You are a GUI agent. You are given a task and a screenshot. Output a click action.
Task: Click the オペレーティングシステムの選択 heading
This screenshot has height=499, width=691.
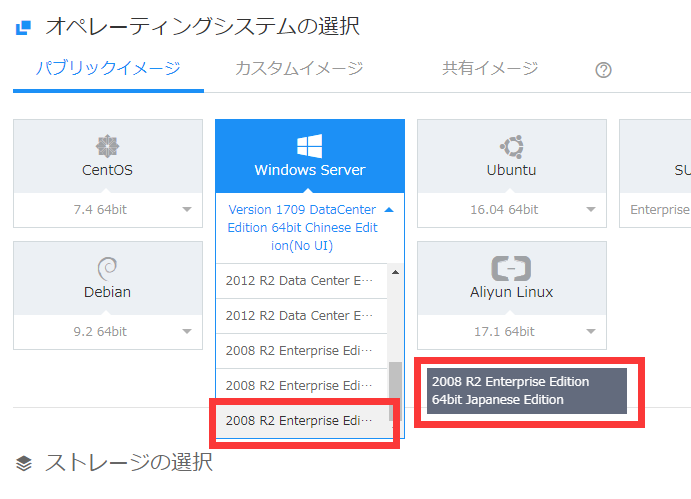click(x=203, y=26)
